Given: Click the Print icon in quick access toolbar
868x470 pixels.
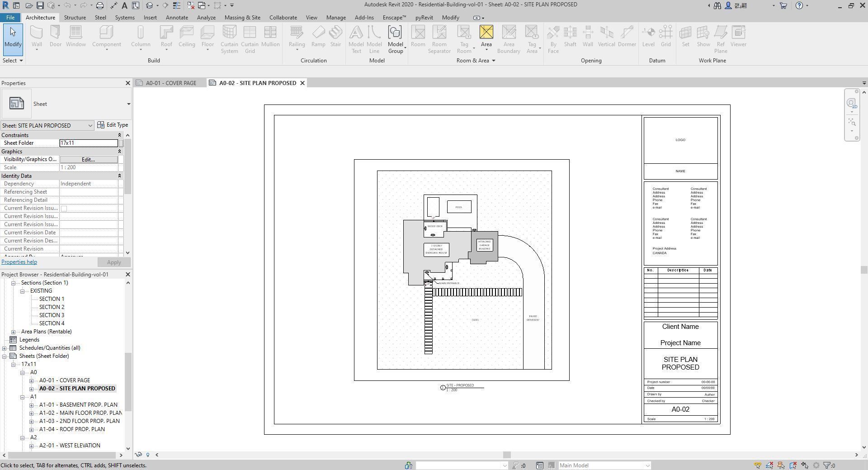Looking at the screenshot, I should pyautogui.click(x=99, y=5).
